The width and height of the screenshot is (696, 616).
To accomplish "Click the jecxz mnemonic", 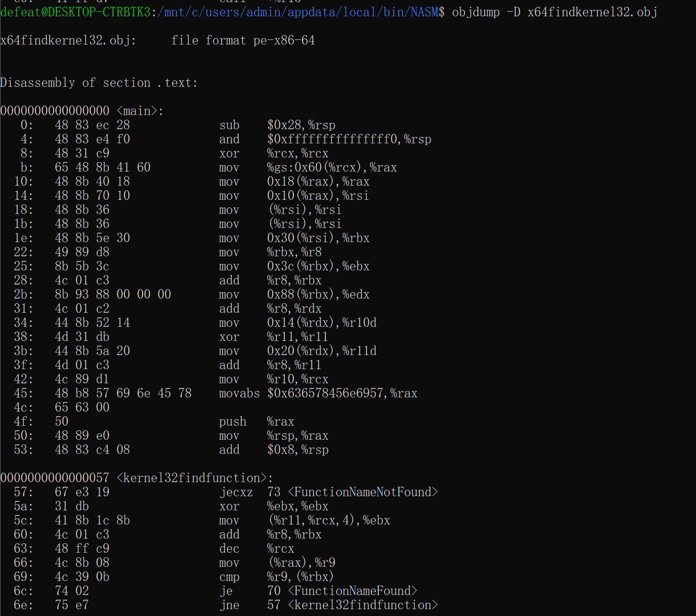I will point(236,492).
